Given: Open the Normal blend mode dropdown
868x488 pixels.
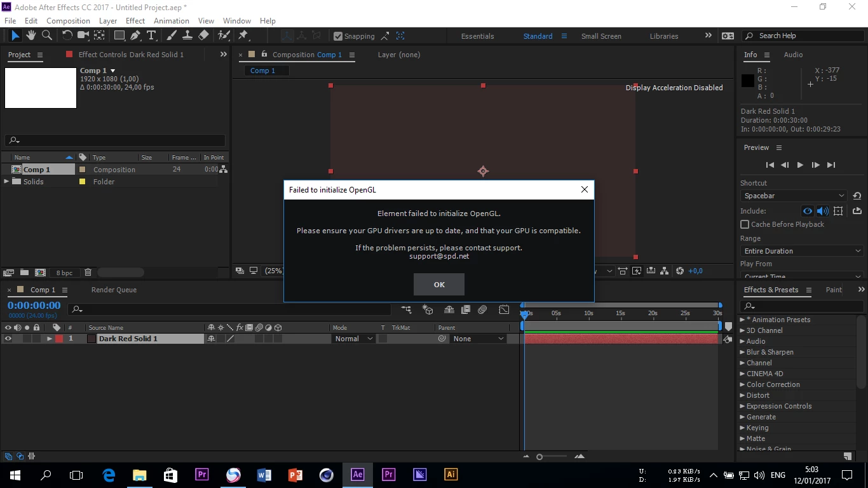Looking at the screenshot, I should [x=353, y=339].
